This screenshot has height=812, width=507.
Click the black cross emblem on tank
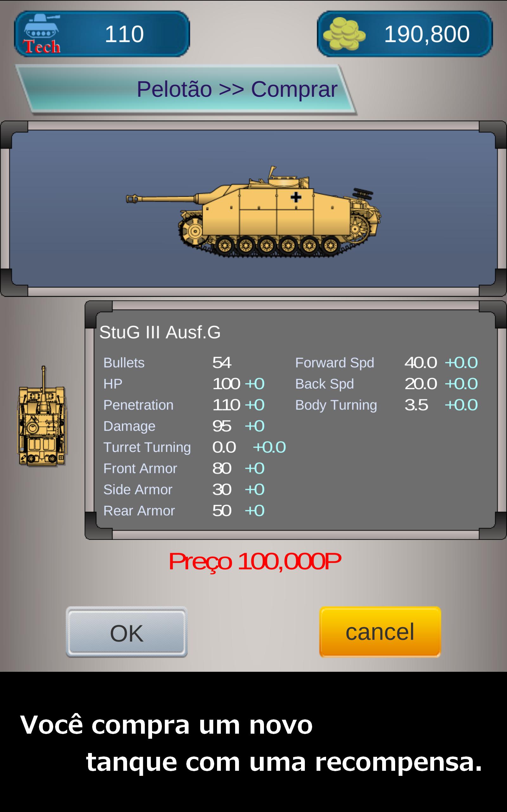tap(296, 197)
